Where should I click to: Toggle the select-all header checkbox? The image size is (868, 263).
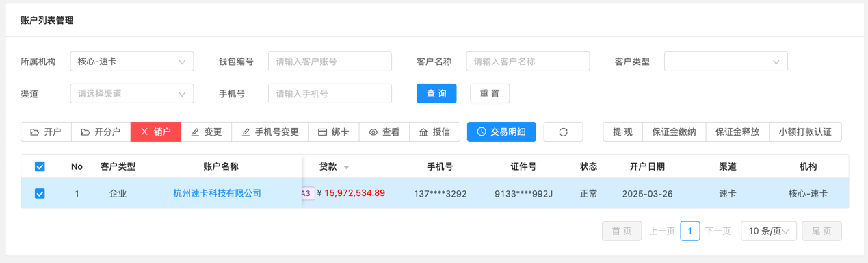(x=40, y=166)
